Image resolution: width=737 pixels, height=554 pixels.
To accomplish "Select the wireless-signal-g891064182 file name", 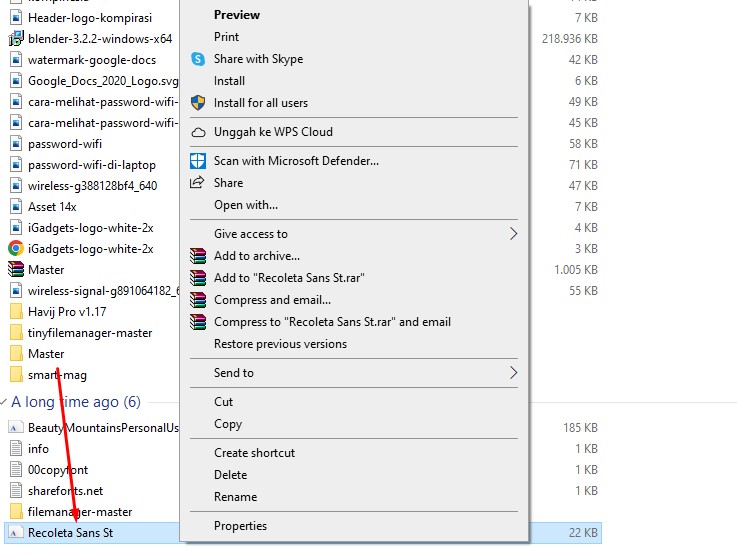I will point(104,291).
